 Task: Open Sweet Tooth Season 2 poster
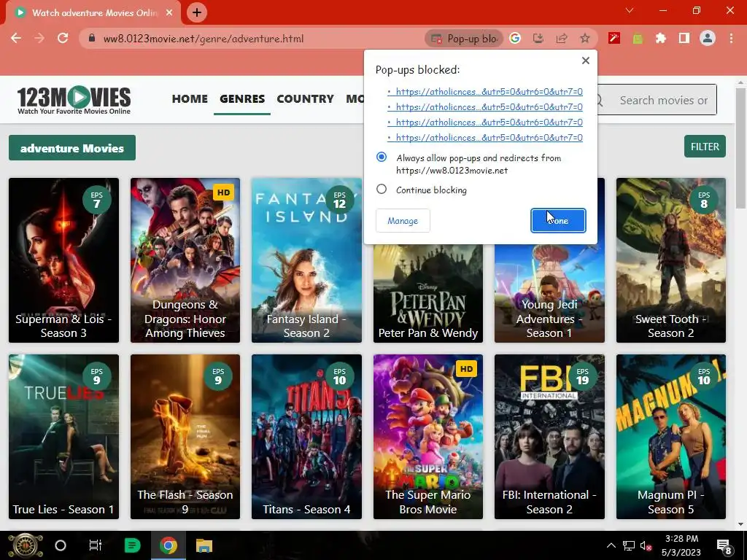coord(671,260)
